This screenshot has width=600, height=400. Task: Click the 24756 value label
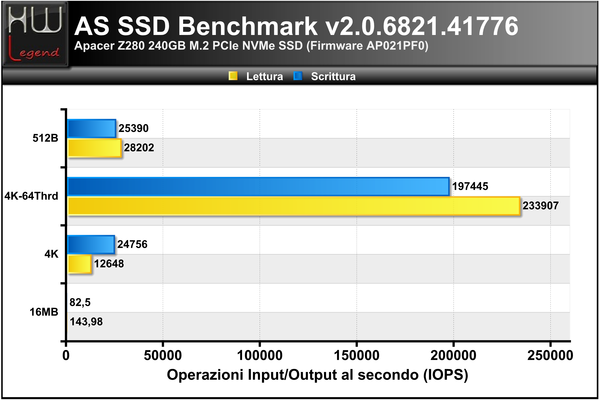coord(132,244)
